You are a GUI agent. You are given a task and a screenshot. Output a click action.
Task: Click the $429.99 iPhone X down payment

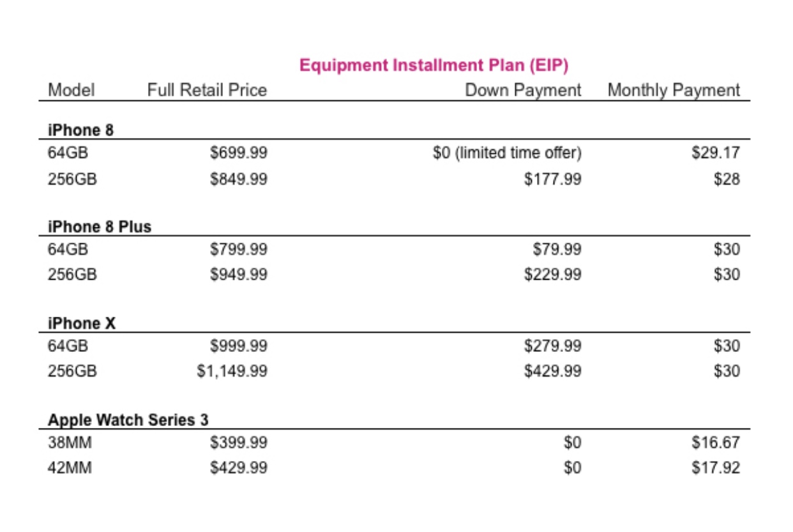pos(553,371)
